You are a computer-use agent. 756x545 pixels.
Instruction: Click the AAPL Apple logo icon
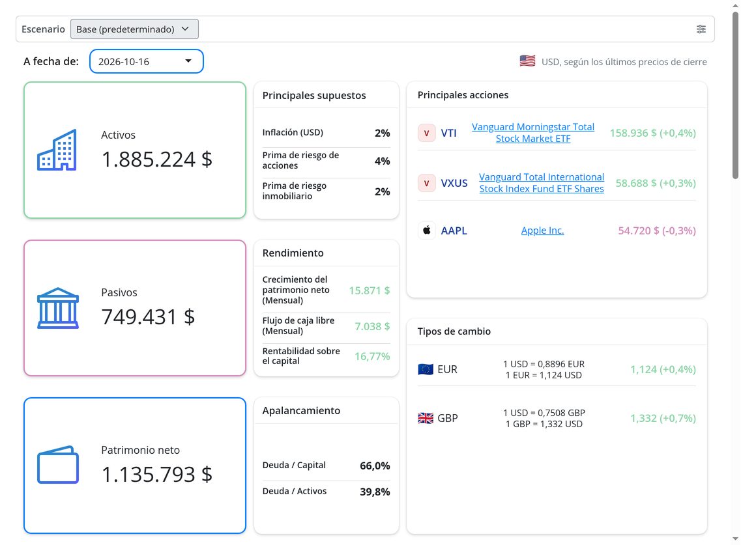[x=427, y=231]
